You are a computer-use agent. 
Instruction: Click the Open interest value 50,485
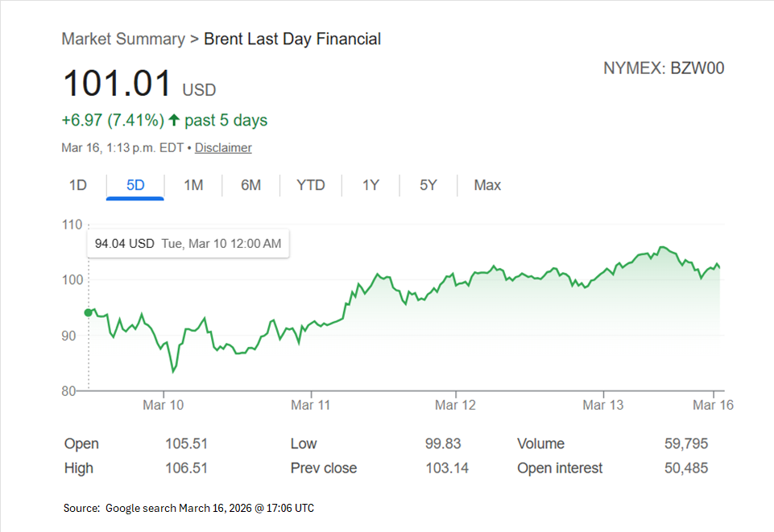(684, 468)
